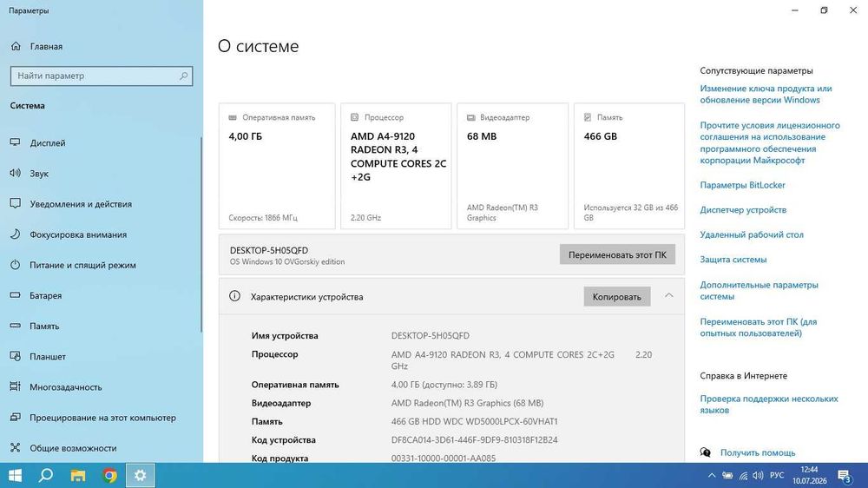868x488 pixels.
Task: Launch File Explorer from taskbar
Action: (x=78, y=475)
